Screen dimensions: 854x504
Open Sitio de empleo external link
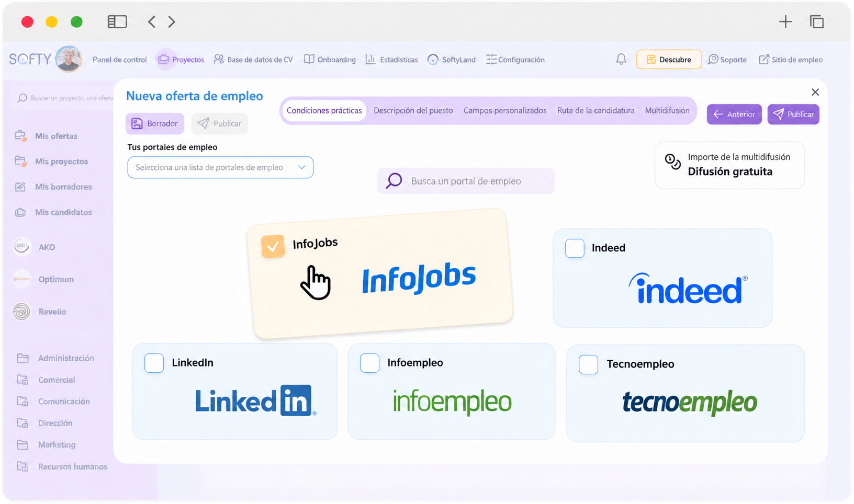pos(791,60)
